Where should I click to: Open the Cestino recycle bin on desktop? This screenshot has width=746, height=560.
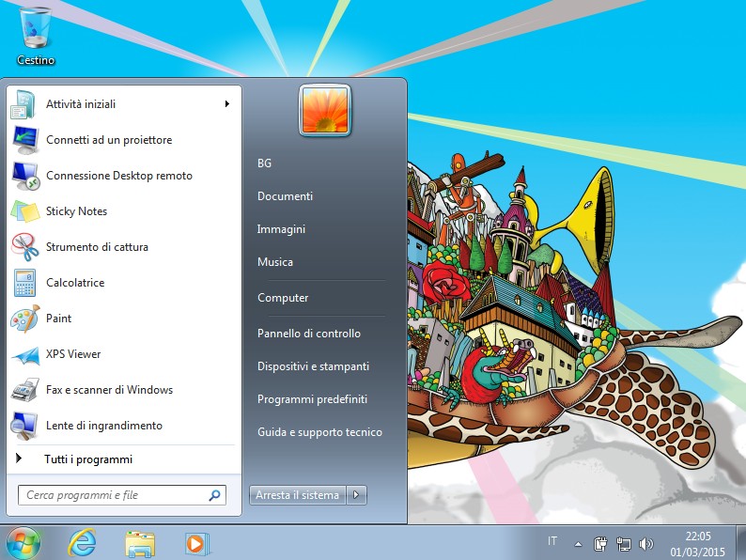point(35,36)
